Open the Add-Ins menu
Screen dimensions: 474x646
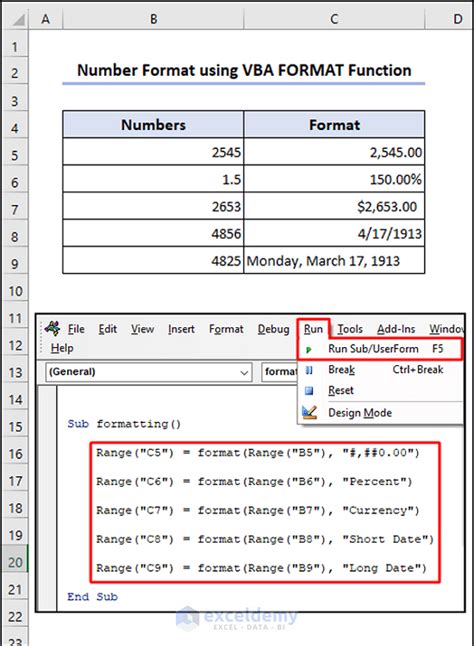click(x=396, y=329)
